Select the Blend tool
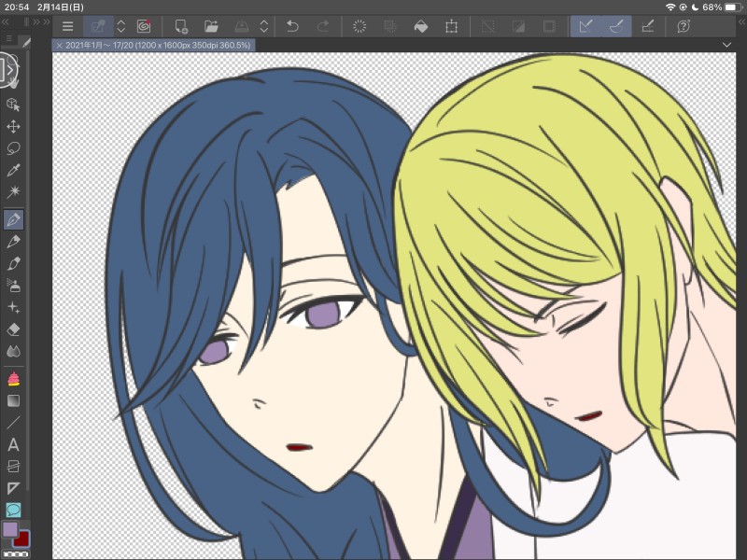This screenshot has height=560, width=747. click(13, 352)
